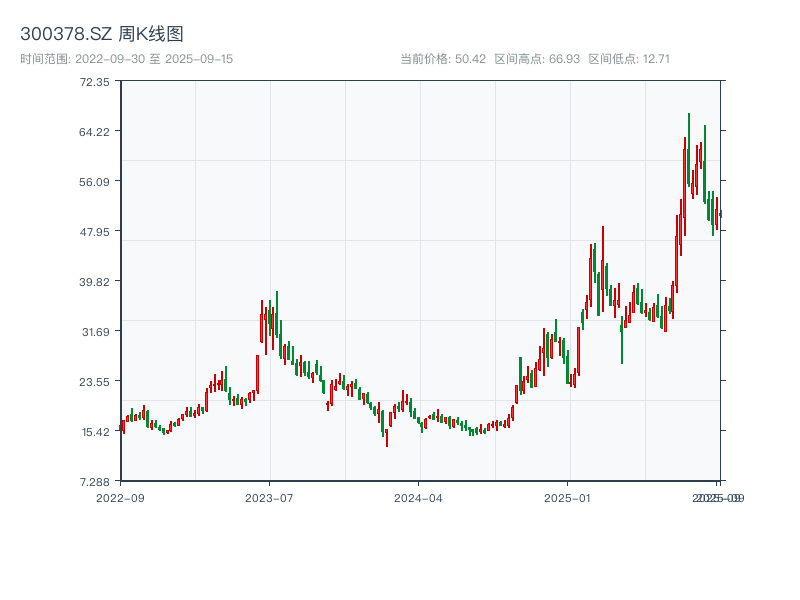Click the 区间低点: 12.71 label
Screen dimensions: 800x600
pyautogui.click(x=629, y=59)
